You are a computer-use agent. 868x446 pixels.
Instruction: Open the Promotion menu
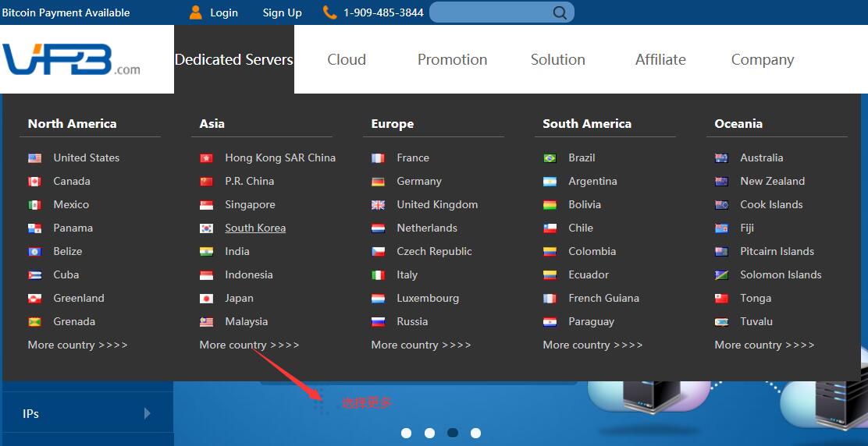pos(452,59)
